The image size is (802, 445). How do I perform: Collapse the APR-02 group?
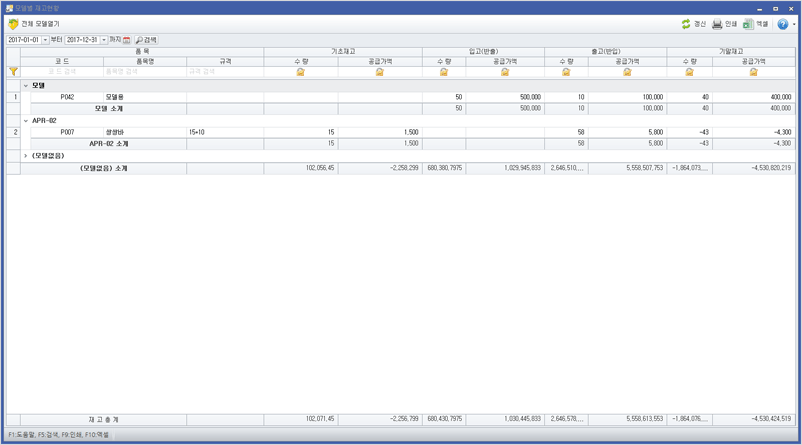26,121
